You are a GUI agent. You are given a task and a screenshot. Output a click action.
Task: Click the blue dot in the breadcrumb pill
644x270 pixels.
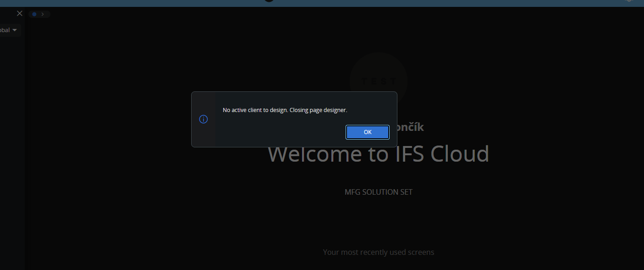[x=34, y=14]
